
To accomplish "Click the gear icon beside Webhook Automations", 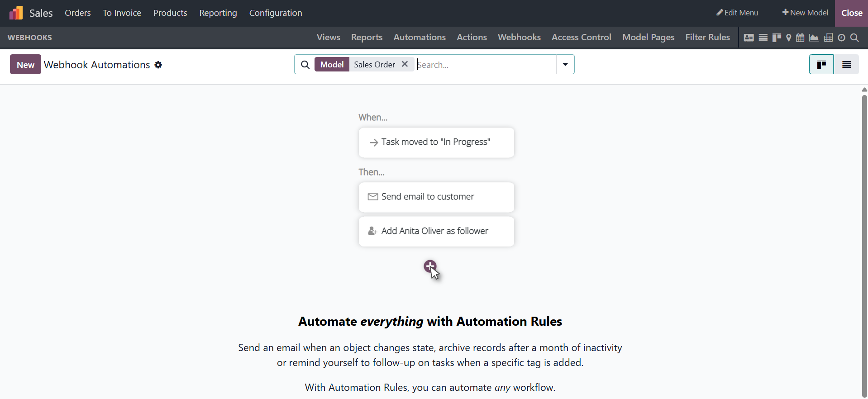I will tap(158, 65).
